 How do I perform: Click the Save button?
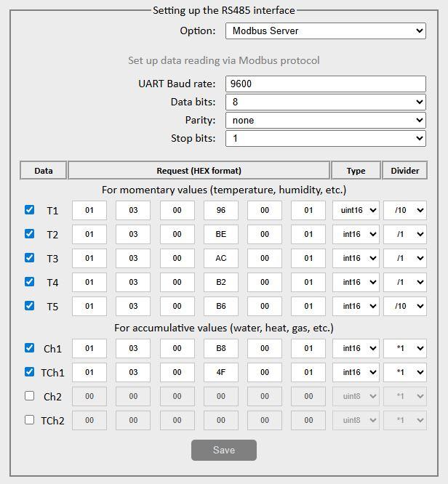tap(224, 450)
